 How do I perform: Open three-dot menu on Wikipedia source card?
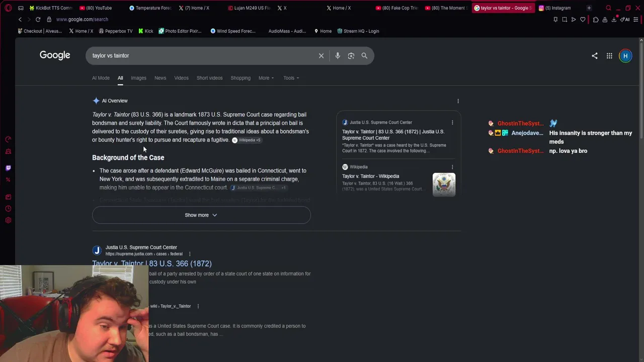[x=452, y=167]
